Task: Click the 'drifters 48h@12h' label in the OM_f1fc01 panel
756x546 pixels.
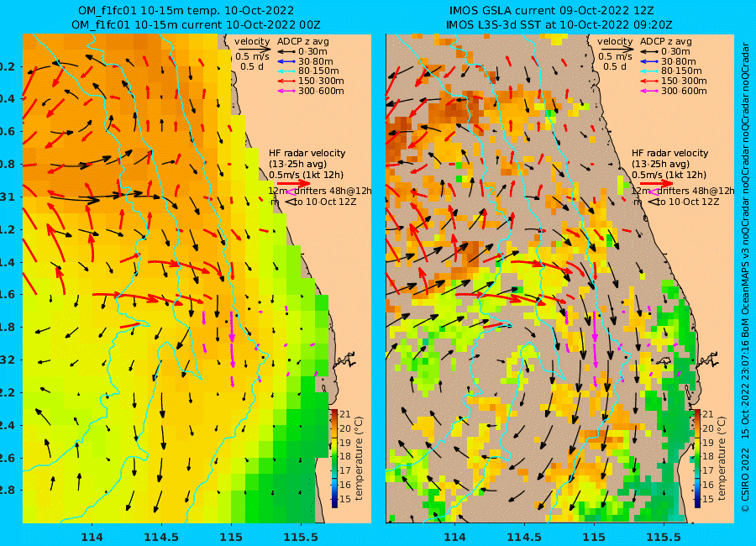Action: tap(332, 191)
